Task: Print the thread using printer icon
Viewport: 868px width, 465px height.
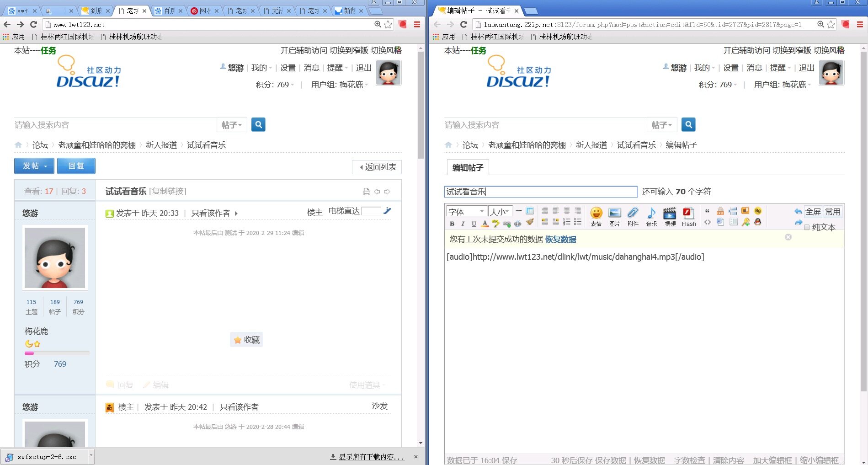Action: (x=366, y=192)
